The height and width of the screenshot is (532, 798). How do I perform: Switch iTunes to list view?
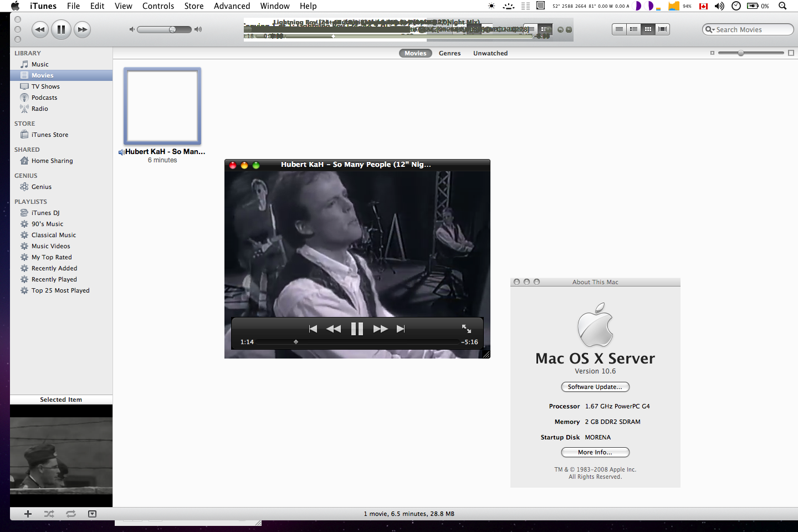620,29
